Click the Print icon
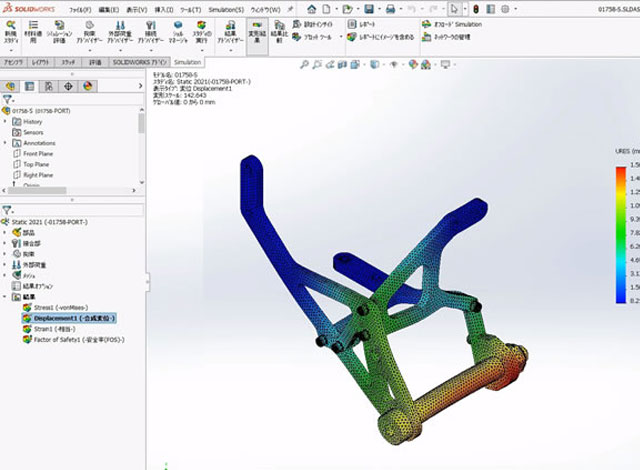Image resolution: width=640 pixels, height=470 pixels. point(390,9)
